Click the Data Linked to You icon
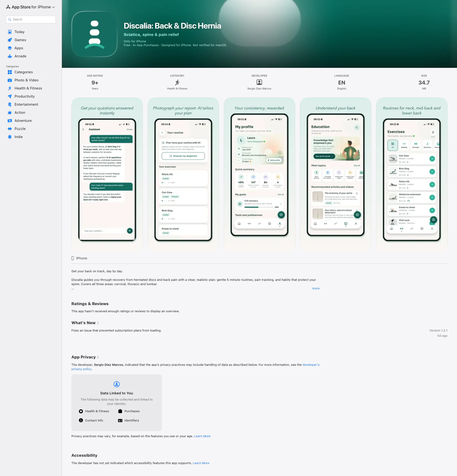The width and height of the screenshot is (457, 476). click(x=117, y=384)
